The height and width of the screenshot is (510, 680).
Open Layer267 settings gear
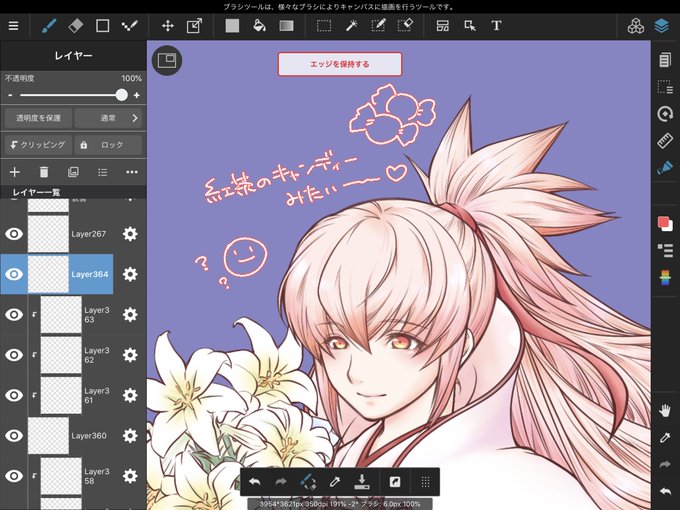pyautogui.click(x=130, y=234)
